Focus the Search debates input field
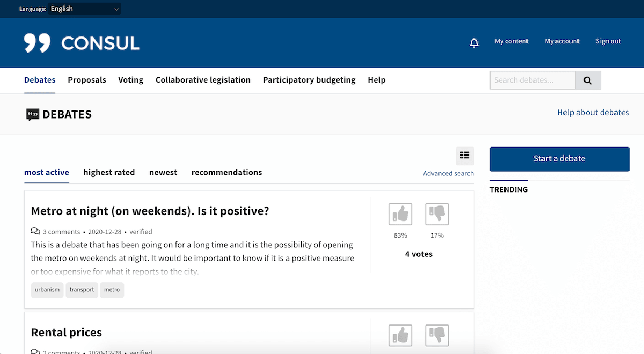This screenshot has height=354, width=644. [532, 80]
